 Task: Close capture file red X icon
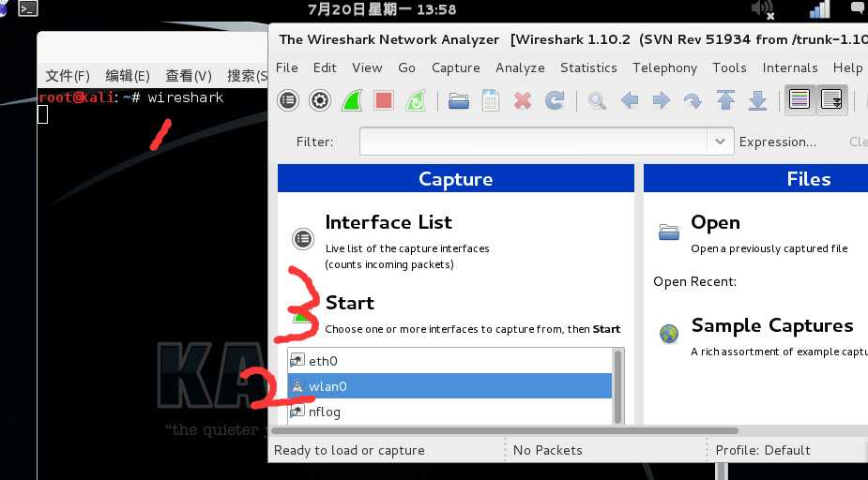[523, 100]
